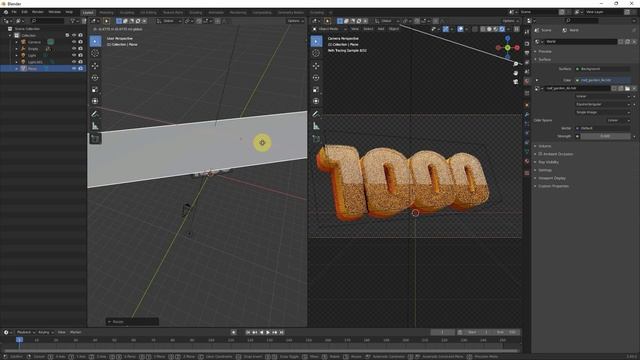Click zoom gizmo icon in camera viewport
The image size is (640, 360).
point(516,64)
